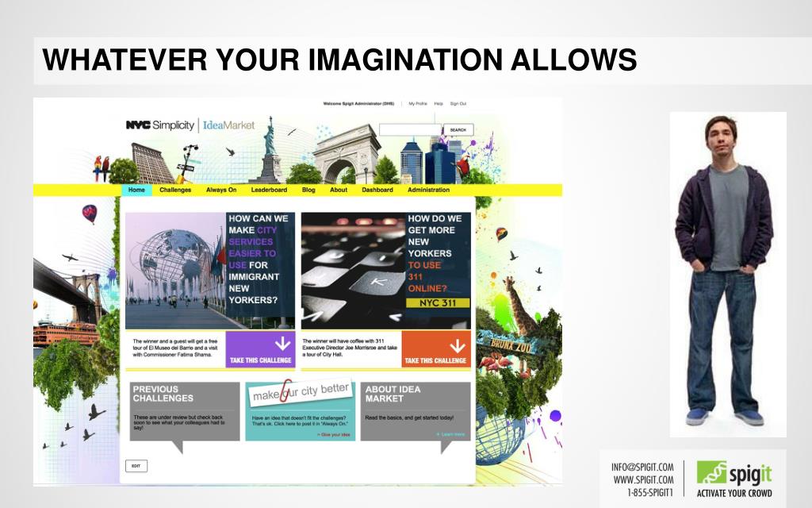The height and width of the screenshot is (508, 812).
Task: Click the Spigit logo in the footer
Action: [x=733, y=474]
